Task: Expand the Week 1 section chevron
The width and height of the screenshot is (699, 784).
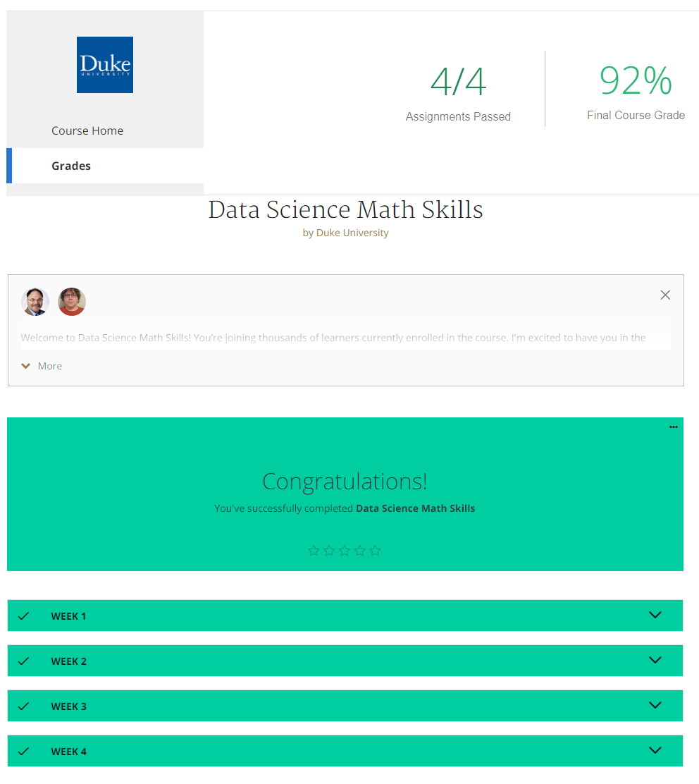Action: point(655,615)
